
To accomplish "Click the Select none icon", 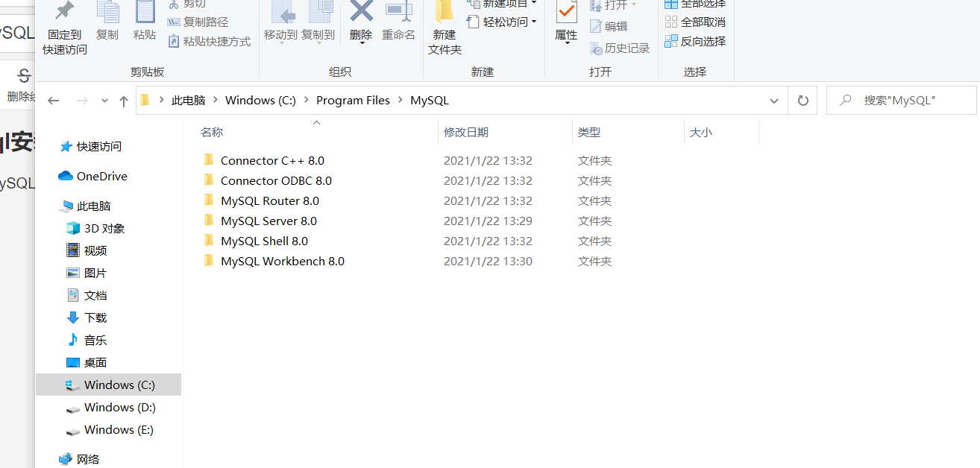I will pyautogui.click(x=696, y=22).
